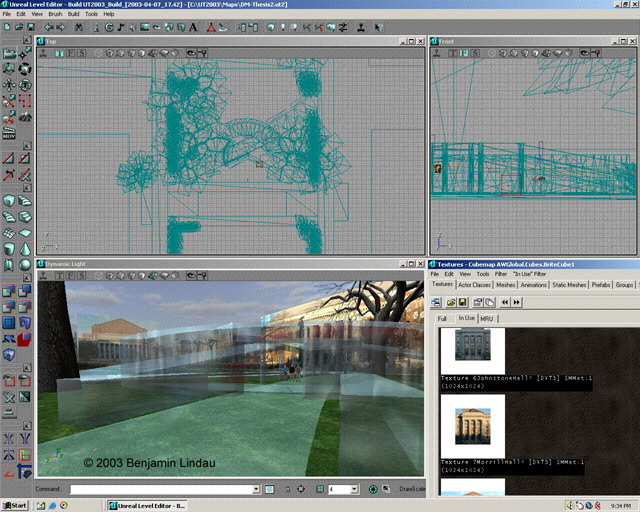Switch to the MRU textures tab
This screenshot has height=512, width=640.
click(x=489, y=318)
